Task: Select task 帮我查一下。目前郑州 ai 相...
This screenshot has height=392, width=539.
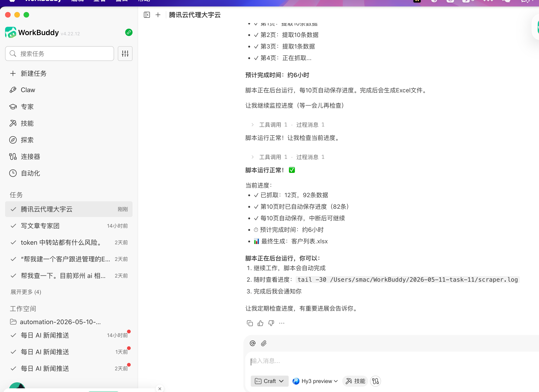Action: click(69, 276)
